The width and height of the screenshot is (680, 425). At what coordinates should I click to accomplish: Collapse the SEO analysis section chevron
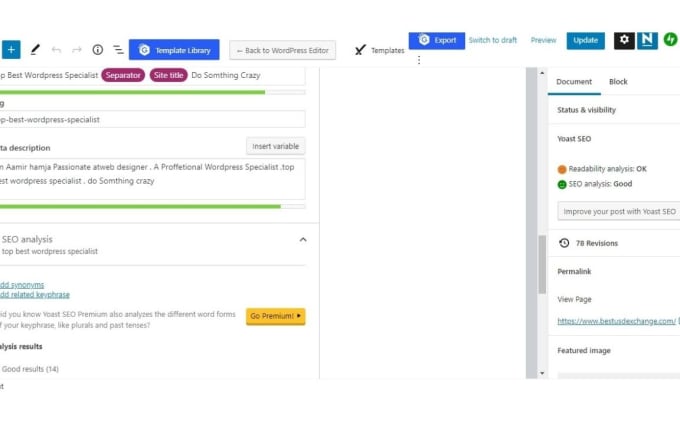coord(303,239)
